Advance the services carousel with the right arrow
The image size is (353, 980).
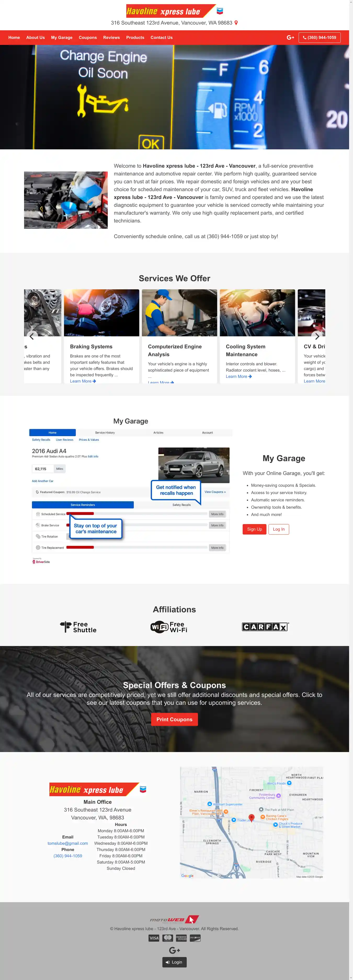tap(317, 336)
